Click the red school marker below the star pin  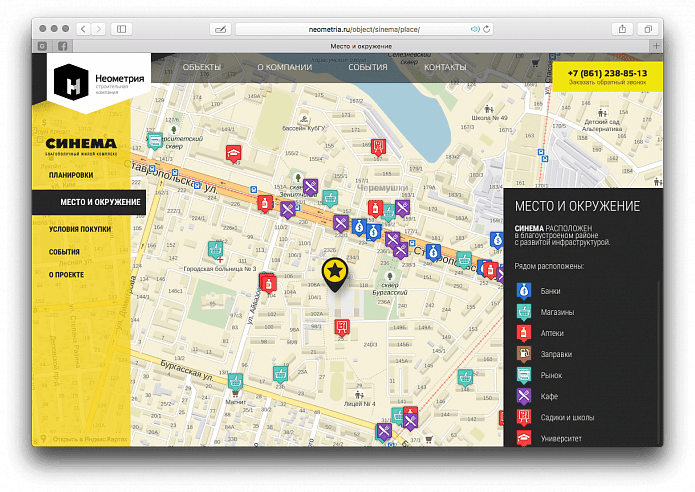point(341,328)
